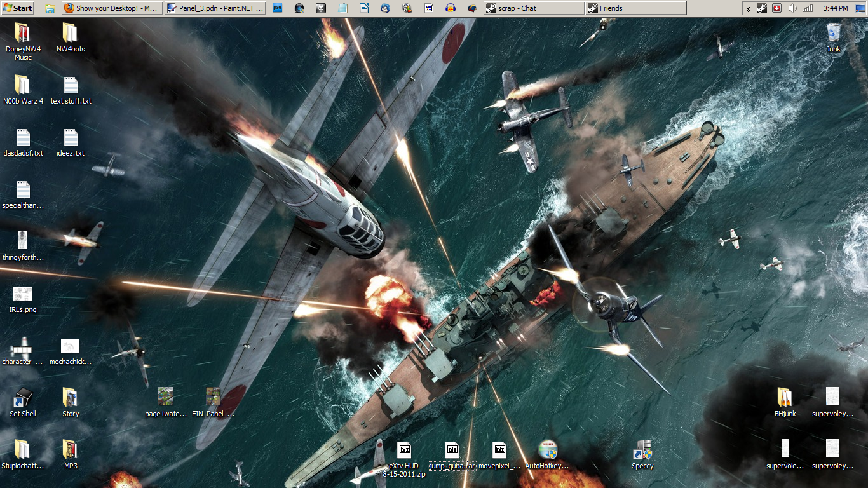Launch the pse taskbar icon
The width and height of the screenshot is (868, 488).
point(278,8)
